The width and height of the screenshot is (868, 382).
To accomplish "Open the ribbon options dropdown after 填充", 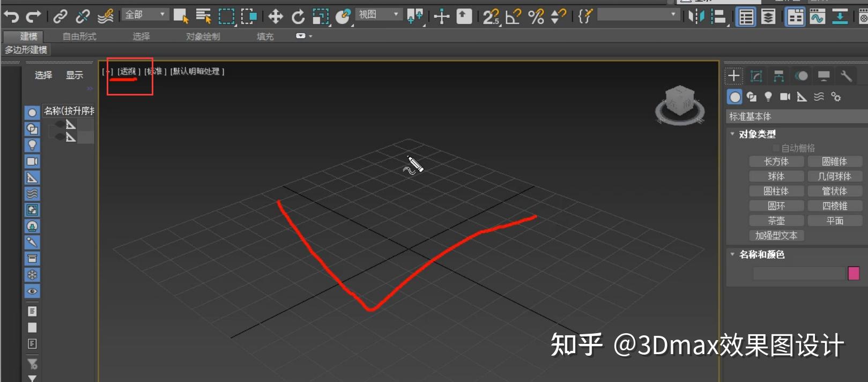I will 304,36.
